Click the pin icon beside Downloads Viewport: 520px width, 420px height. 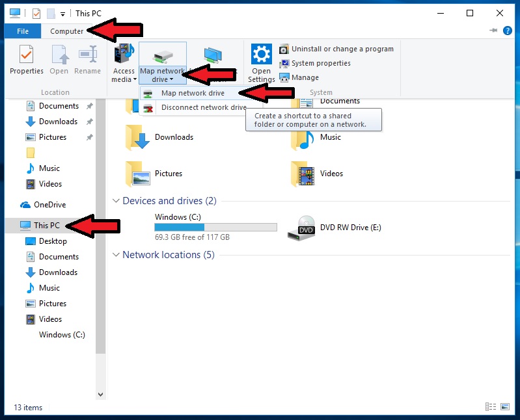coord(90,122)
